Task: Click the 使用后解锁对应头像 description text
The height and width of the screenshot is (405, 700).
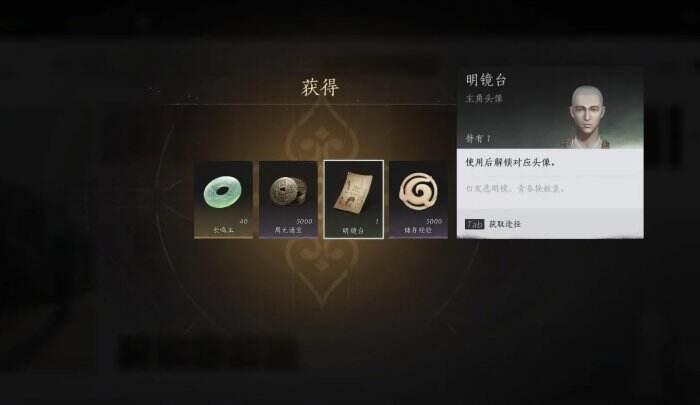Action: (511, 163)
